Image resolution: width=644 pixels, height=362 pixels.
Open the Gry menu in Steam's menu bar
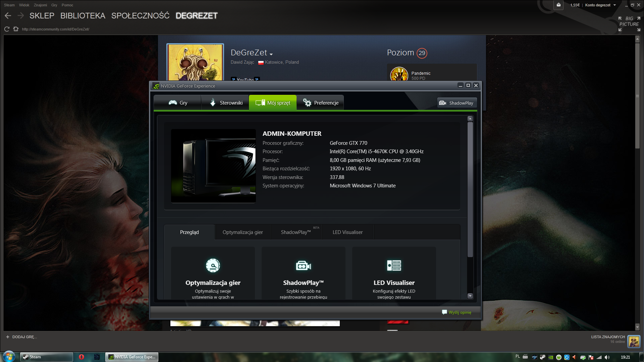coord(54,5)
